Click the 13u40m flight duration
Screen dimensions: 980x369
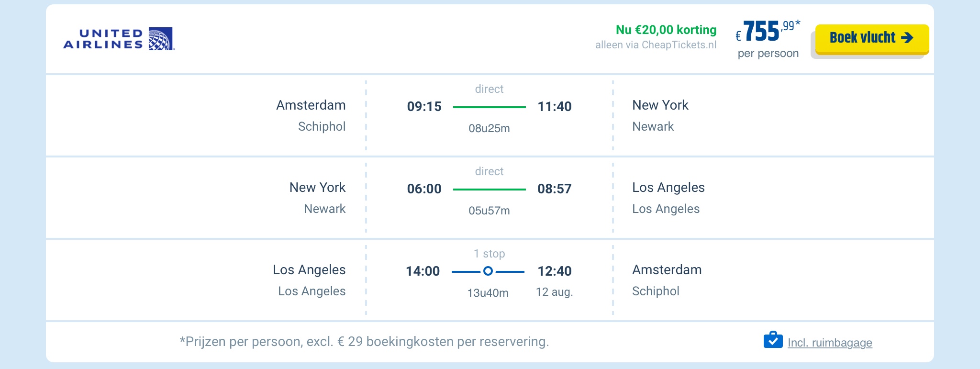(x=488, y=293)
